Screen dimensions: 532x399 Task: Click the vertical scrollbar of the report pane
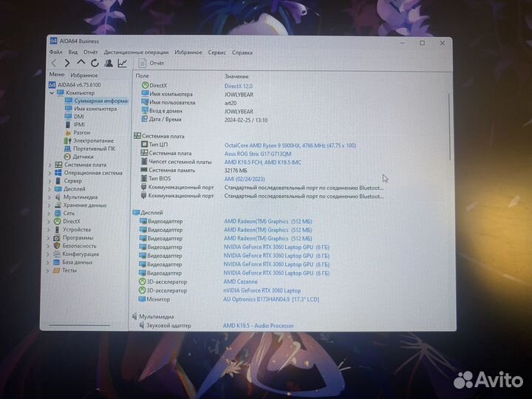(x=449, y=127)
